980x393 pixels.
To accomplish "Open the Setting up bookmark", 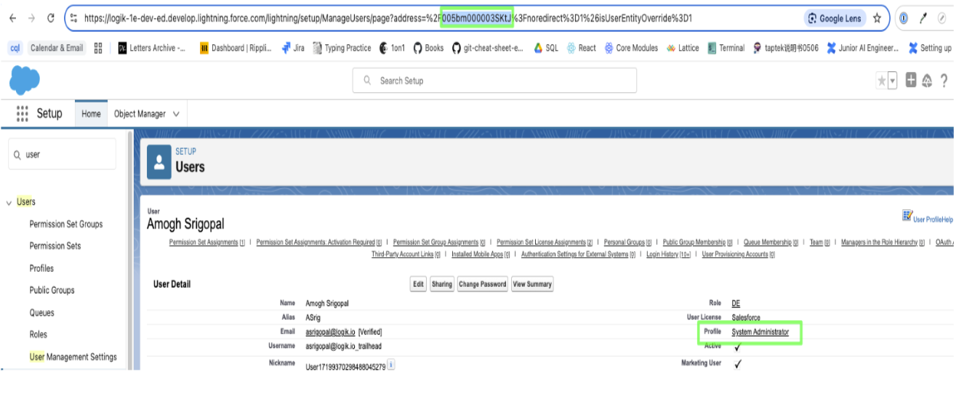I will click(930, 48).
